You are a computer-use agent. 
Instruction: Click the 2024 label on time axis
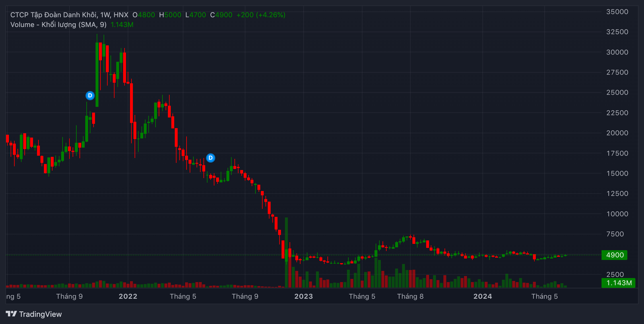tap(483, 296)
